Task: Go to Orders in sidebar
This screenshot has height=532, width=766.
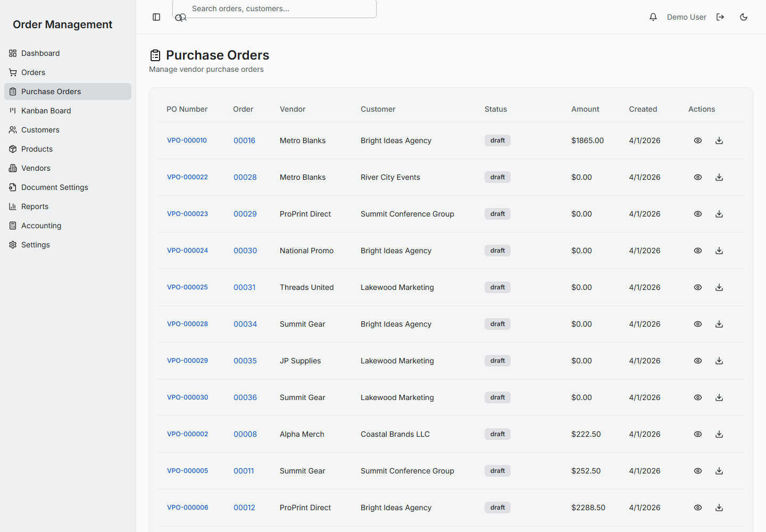Action: point(68,72)
